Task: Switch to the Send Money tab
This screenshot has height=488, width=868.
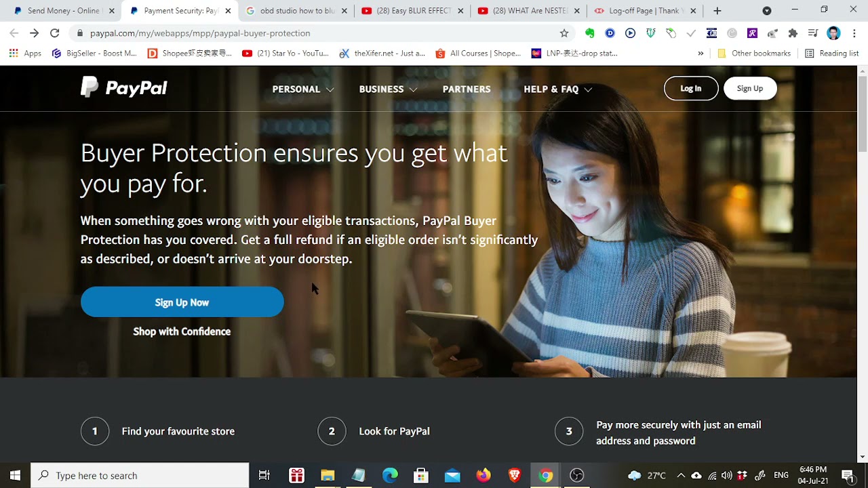Action: (x=63, y=11)
